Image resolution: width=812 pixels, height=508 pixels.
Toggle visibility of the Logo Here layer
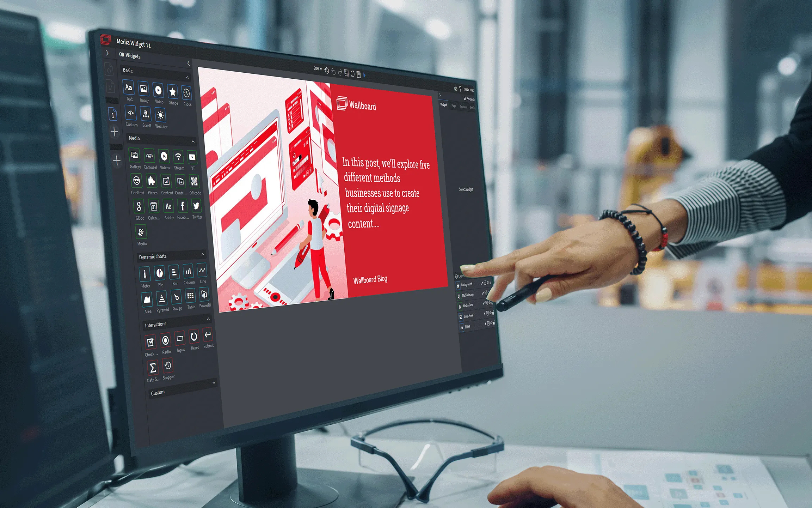coord(491,314)
